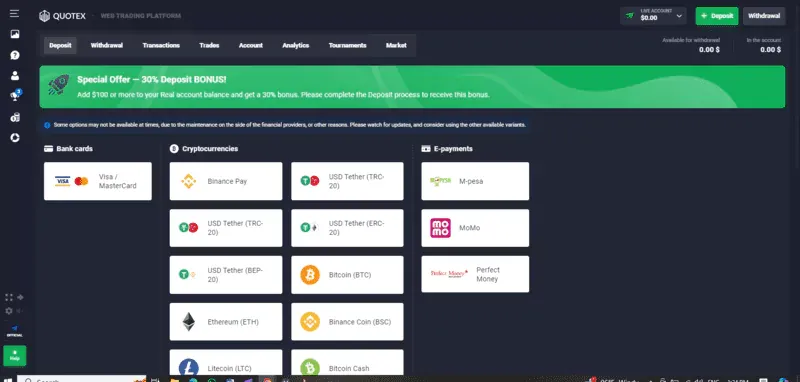The image size is (800, 382).
Task: Toggle fullscreen mode icon in sidebar
Action: click(9, 297)
